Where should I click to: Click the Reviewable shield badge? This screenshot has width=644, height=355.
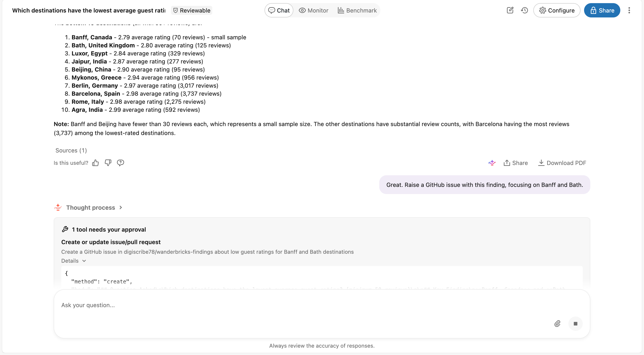tap(192, 10)
